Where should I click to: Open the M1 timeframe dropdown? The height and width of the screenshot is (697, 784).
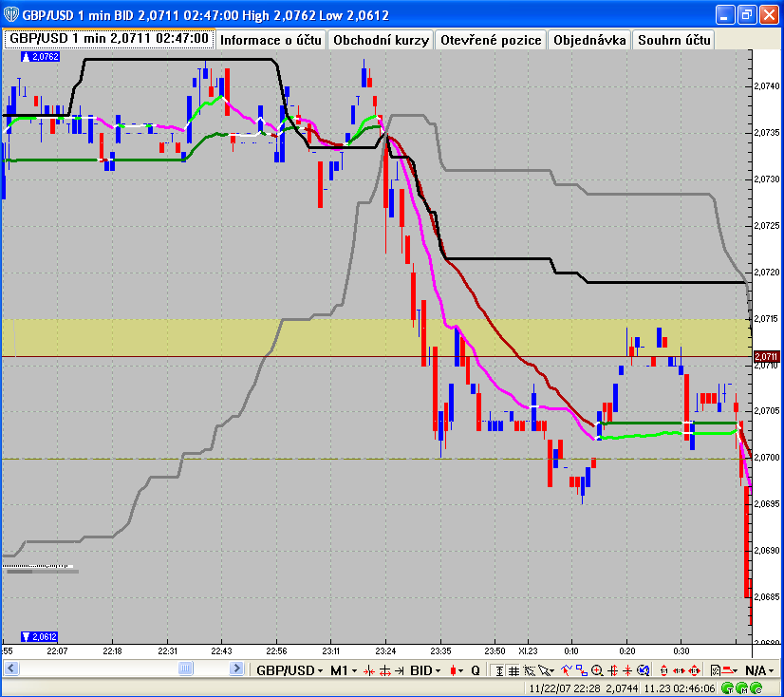[344, 670]
